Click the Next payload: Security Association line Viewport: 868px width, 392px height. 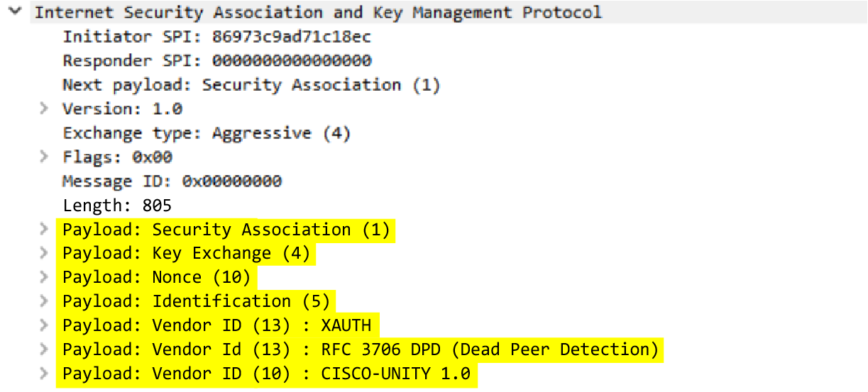point(251,85)
